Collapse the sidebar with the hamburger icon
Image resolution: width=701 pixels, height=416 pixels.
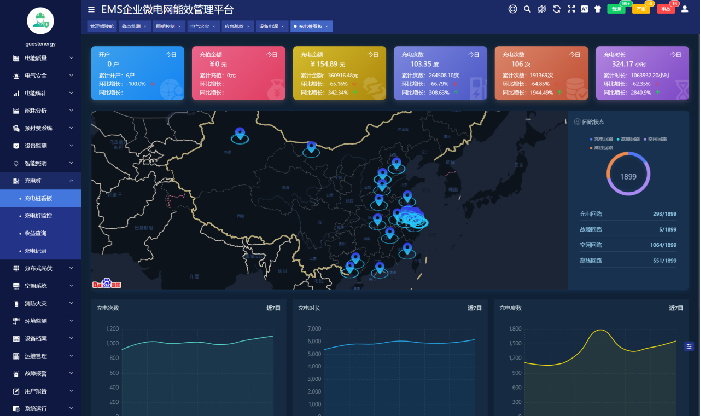[x=92, y=9]
